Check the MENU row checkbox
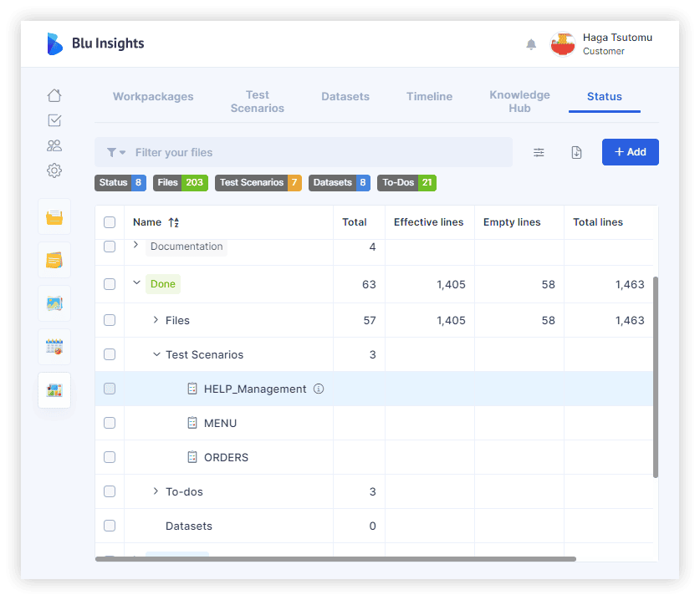The height and width of the screenshot is (600, 700). click(110, 423)
